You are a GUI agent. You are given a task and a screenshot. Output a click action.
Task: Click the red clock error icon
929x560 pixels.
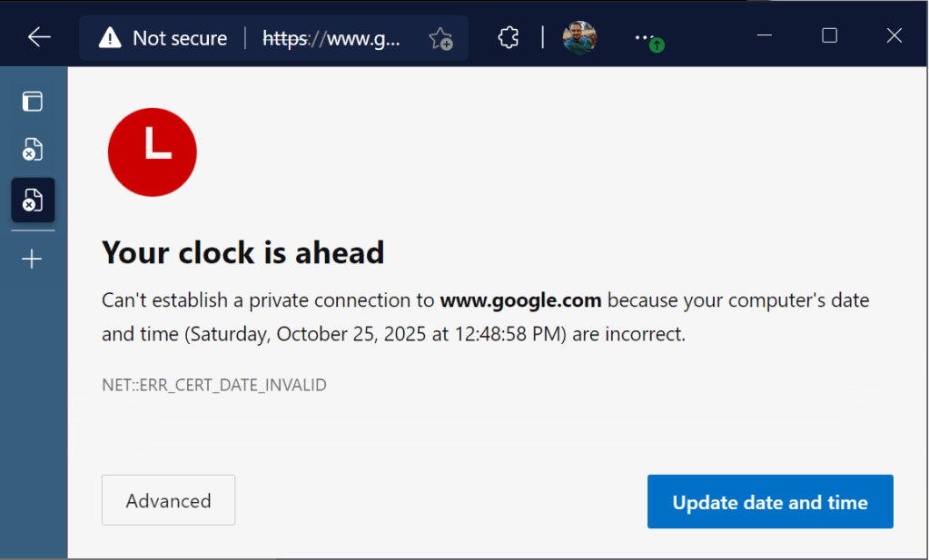(x=153, y=152)
